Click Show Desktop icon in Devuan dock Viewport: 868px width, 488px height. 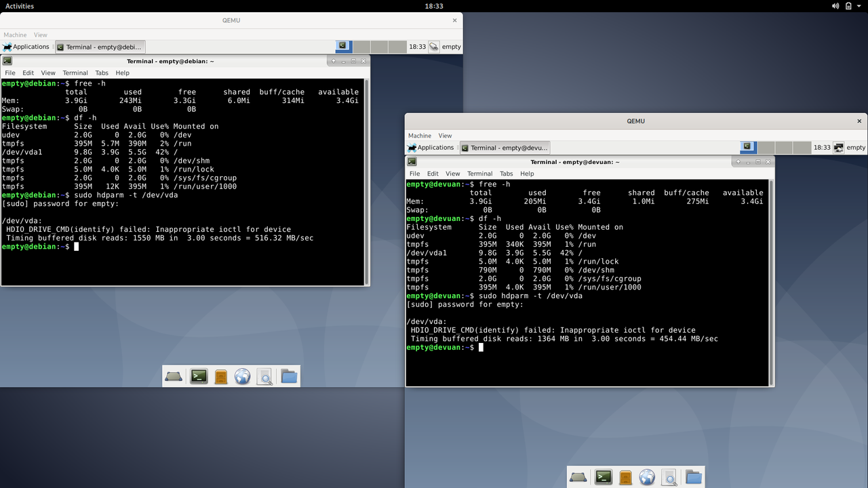click(578, 477)
